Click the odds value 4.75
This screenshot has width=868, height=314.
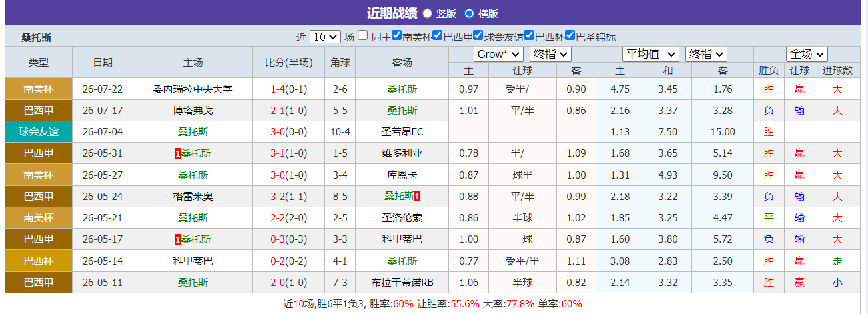point(620,89)
